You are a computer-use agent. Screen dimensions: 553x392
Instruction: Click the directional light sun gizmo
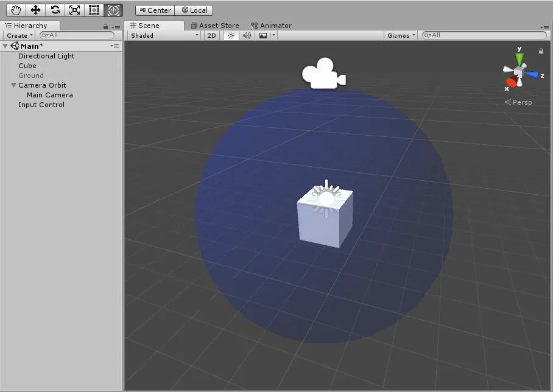coord(326,199)
